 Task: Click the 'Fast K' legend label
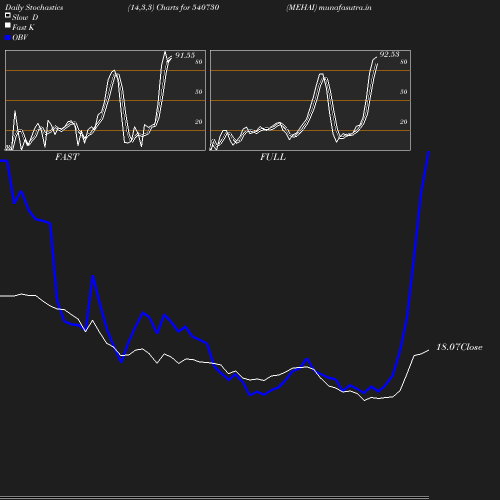click(x=23, y=28)
